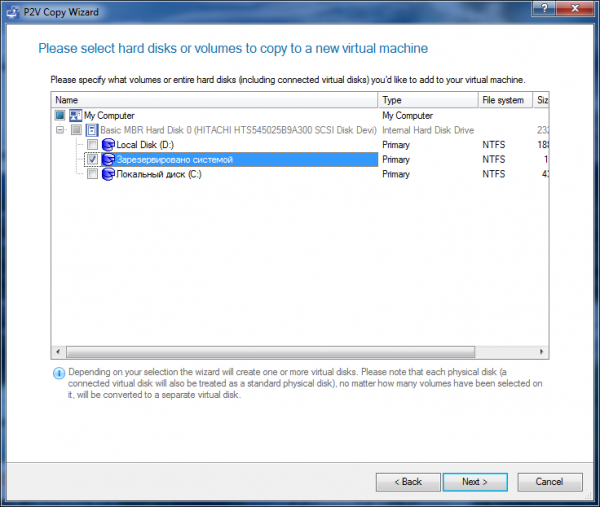Click the Primary cell for Local Disk (D:)

click(x=396, y=145)
